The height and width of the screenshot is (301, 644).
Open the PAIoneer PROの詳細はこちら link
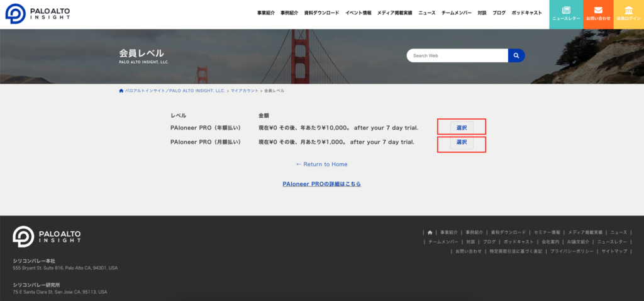click(x=321, y=185)
